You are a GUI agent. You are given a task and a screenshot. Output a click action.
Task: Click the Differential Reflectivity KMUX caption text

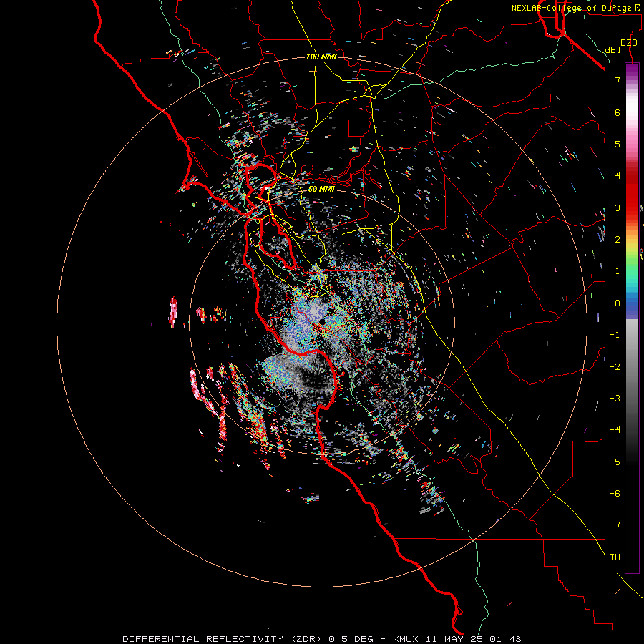pyautogui.click(x=322, y=639)
